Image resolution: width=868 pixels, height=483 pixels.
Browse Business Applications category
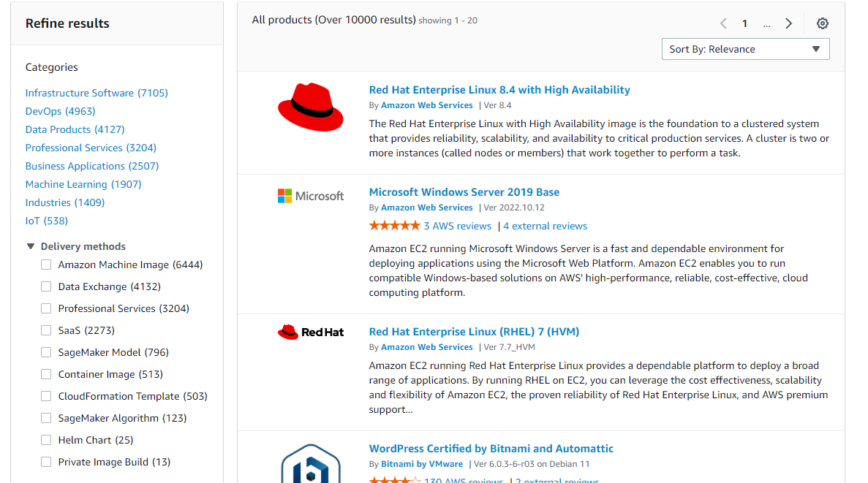click(92, 166)
